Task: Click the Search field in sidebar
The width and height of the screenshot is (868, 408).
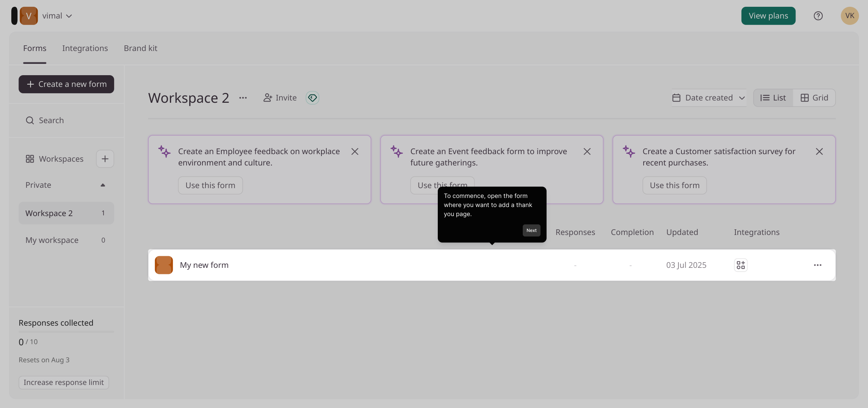Action: coord(66,121)
